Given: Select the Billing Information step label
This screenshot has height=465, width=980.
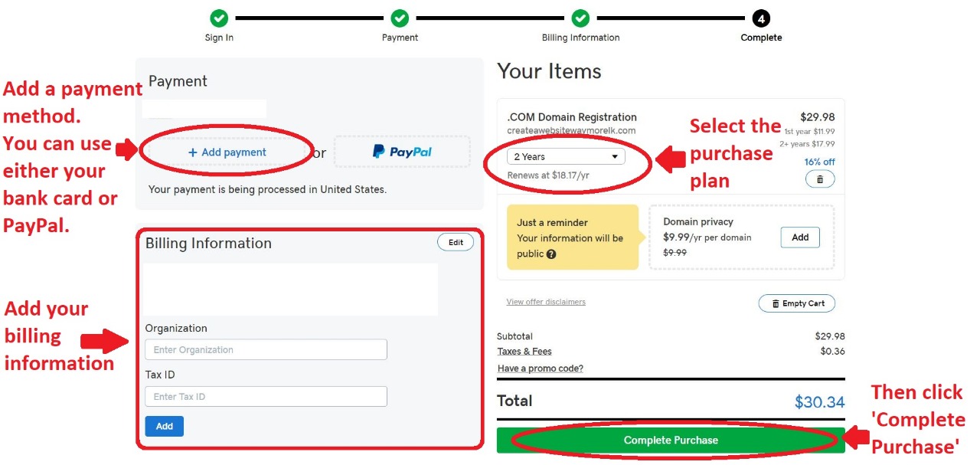Looking at the screenshot, I should pos(580,38).
